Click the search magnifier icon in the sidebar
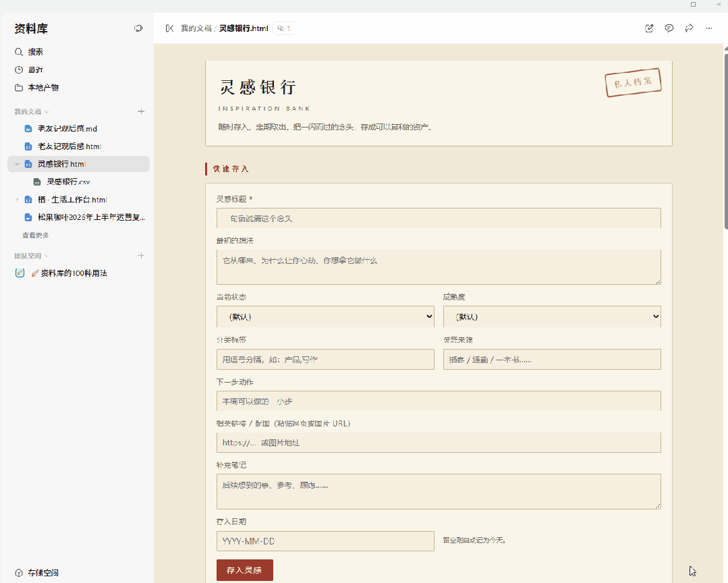This screenshot has height=583, width=728. [19, 52]
